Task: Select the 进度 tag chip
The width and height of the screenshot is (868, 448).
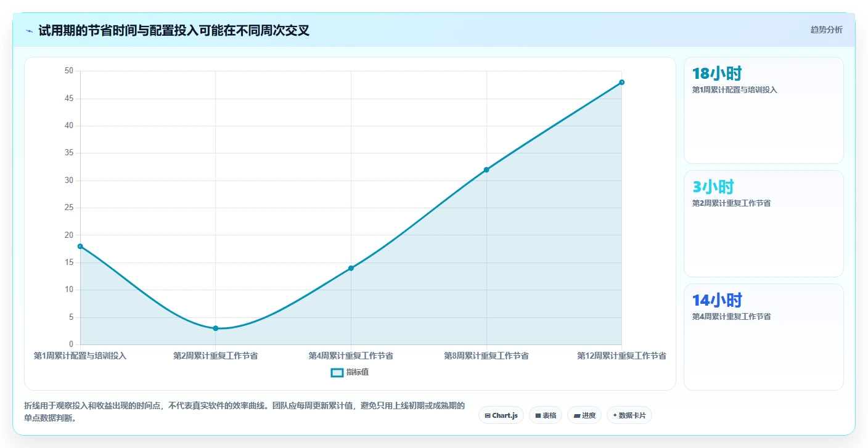Action: [x=584, y=415]
